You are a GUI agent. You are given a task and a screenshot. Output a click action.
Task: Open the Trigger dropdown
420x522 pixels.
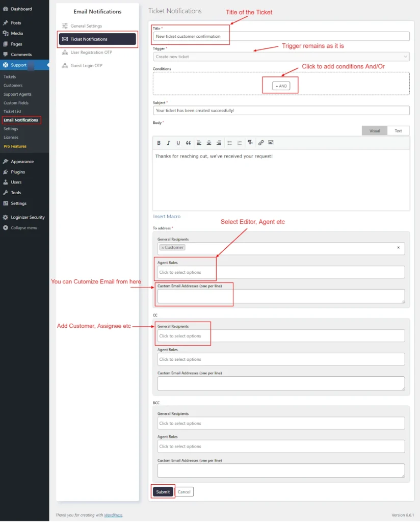click(281, 56)
